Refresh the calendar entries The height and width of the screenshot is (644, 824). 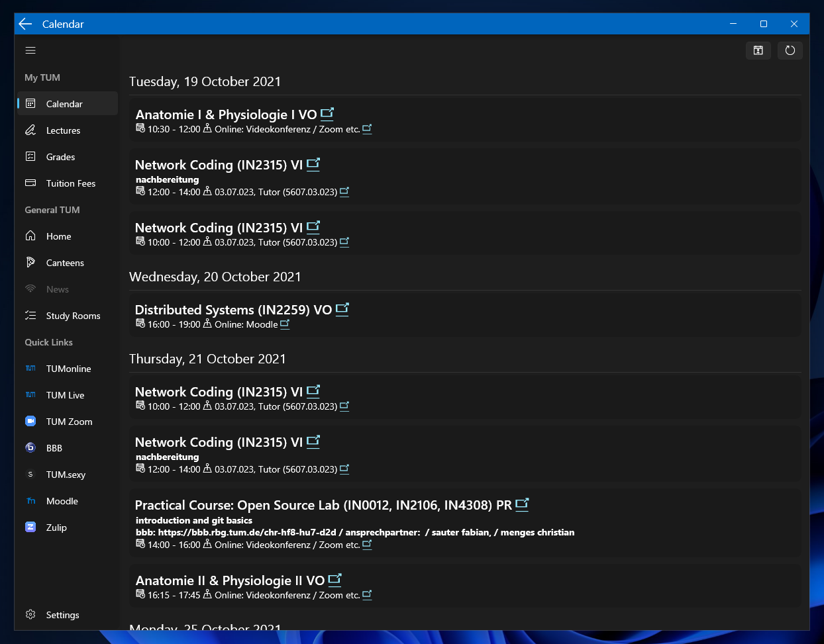point(790,50)
